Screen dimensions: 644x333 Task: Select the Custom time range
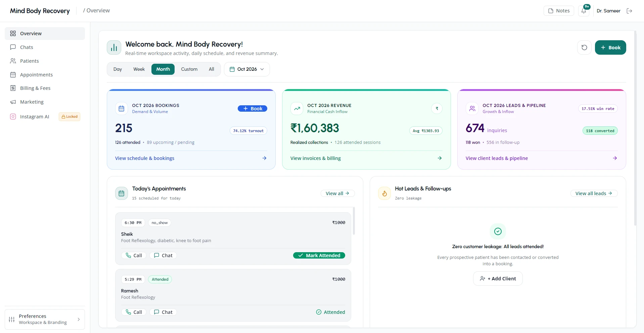click(x=189, y=69)
